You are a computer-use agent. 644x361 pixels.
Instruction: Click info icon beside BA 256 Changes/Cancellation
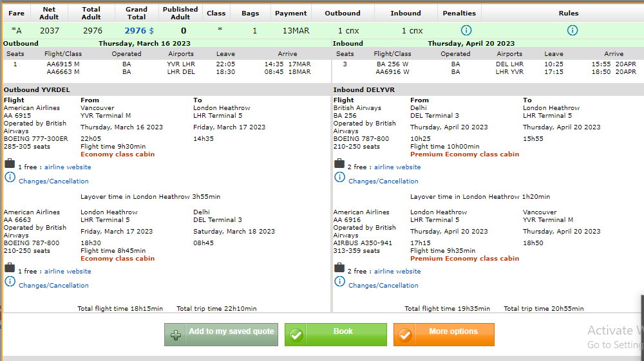pos(339,177)
